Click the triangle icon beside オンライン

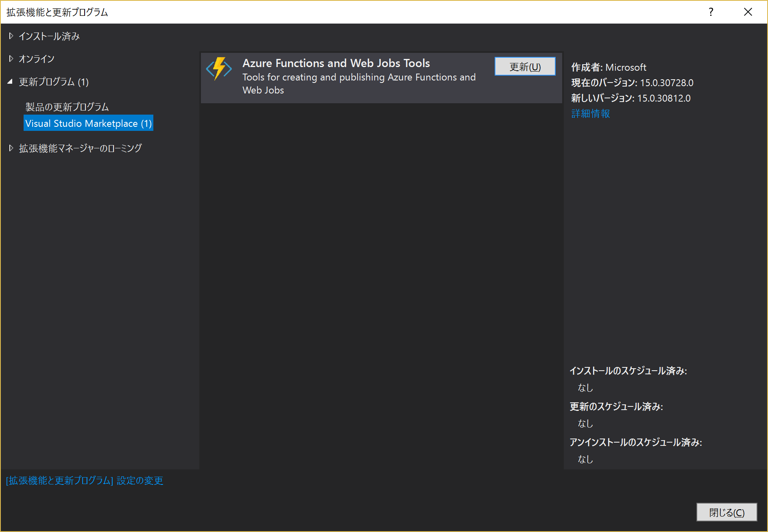pyautogui.click(x=10, y=59)
